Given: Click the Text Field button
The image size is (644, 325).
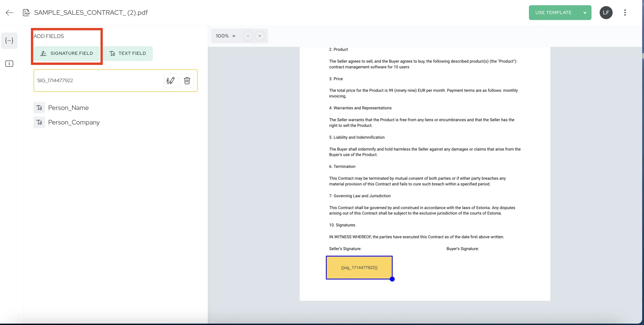Looking at the screenshot, I should pyautogui.click(x=128, y=53).
